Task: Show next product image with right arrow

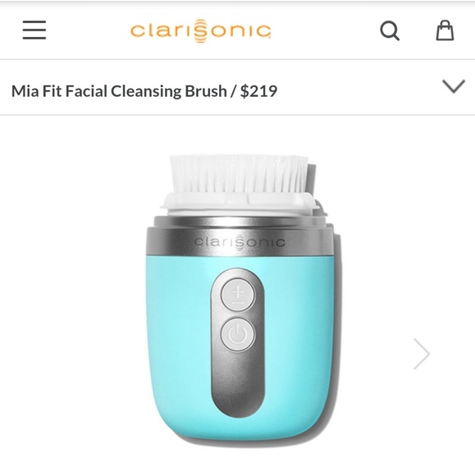Action: 422,354
